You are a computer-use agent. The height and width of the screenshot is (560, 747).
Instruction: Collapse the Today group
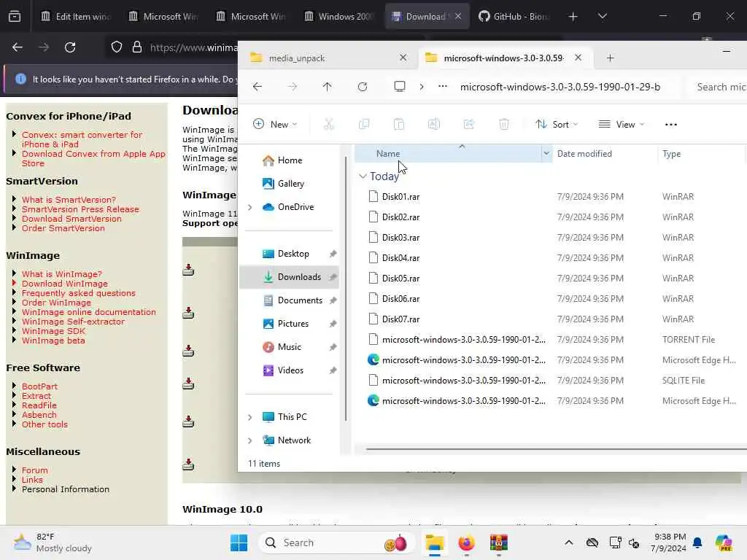tap(363, 176)
